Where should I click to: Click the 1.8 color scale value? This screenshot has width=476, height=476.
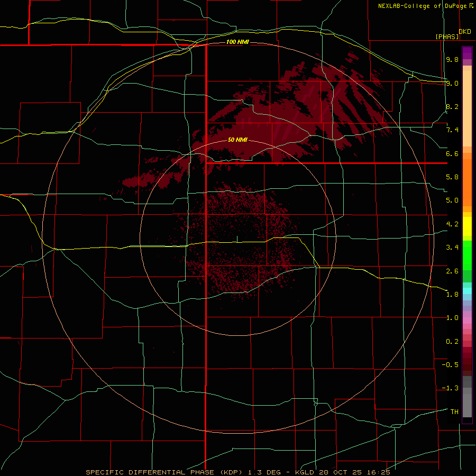coord(452,295)
